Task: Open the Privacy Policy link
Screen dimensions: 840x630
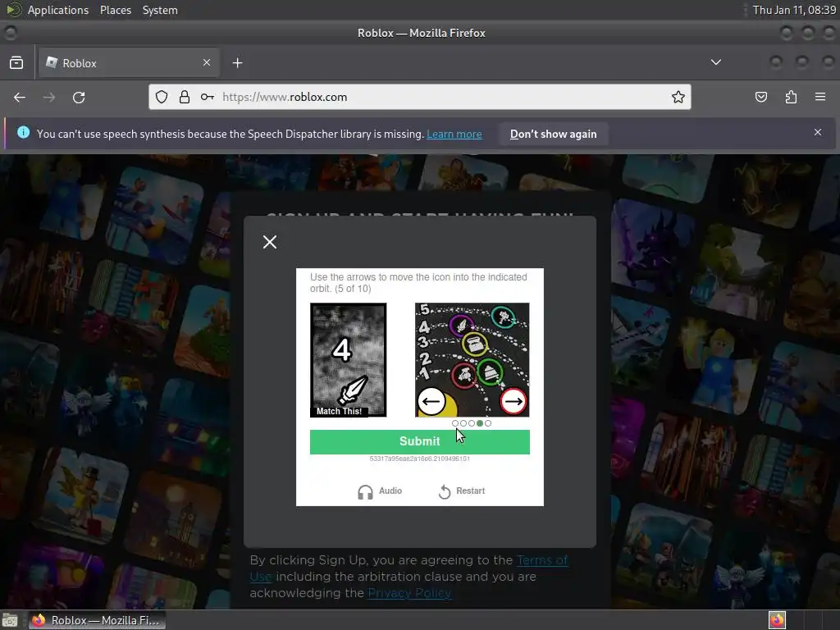Action: point(409,593)
